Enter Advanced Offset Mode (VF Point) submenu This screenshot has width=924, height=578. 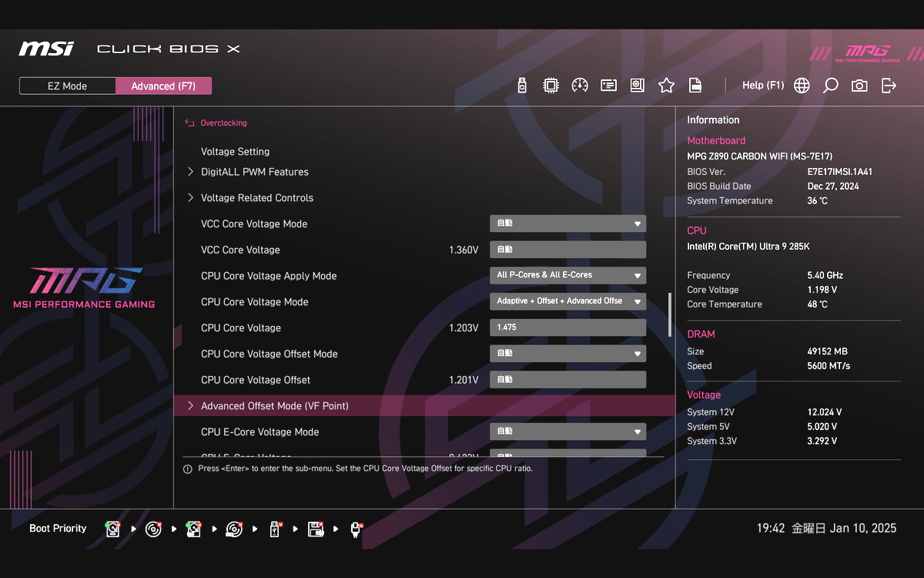coord(424,405)
